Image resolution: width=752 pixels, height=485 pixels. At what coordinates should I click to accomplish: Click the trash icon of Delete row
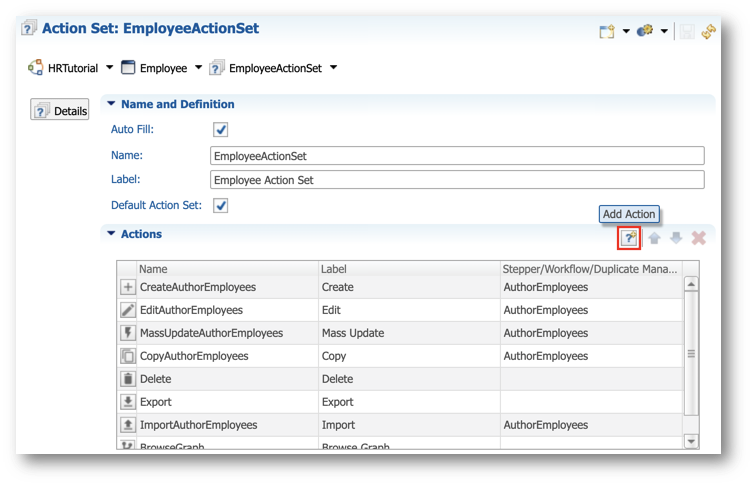pos(128,379)
